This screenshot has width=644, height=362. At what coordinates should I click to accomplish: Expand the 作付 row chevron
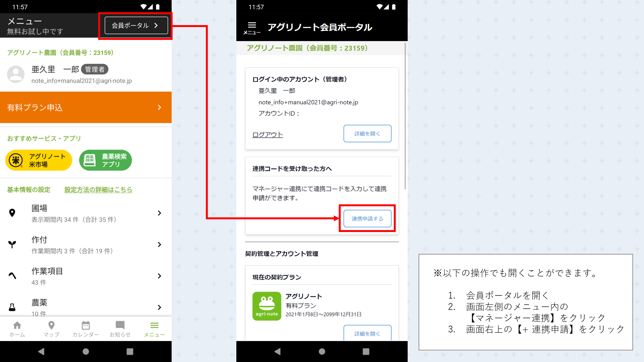pyautogui.click(x=159, y=245)
